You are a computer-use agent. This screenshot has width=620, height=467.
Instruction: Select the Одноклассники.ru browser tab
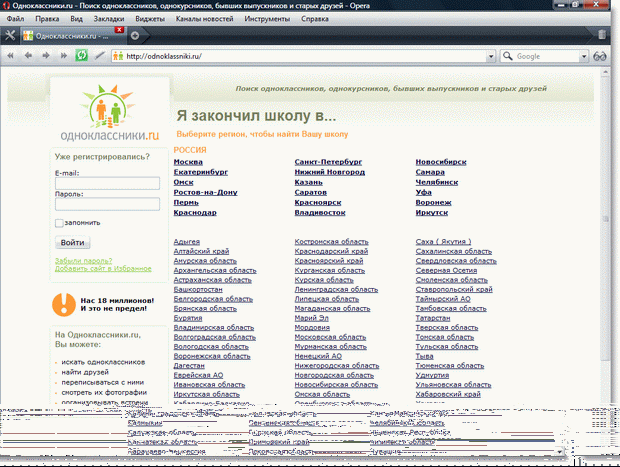tap(73, 36)
